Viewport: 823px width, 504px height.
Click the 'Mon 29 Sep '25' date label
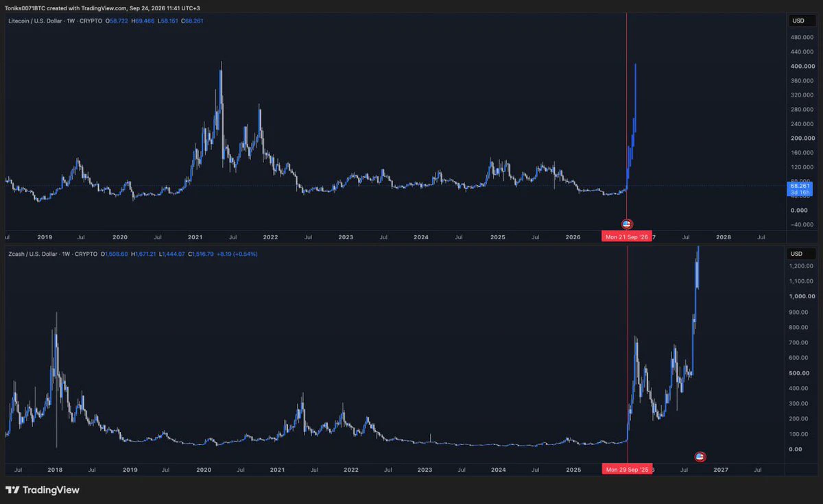[627, 470]
